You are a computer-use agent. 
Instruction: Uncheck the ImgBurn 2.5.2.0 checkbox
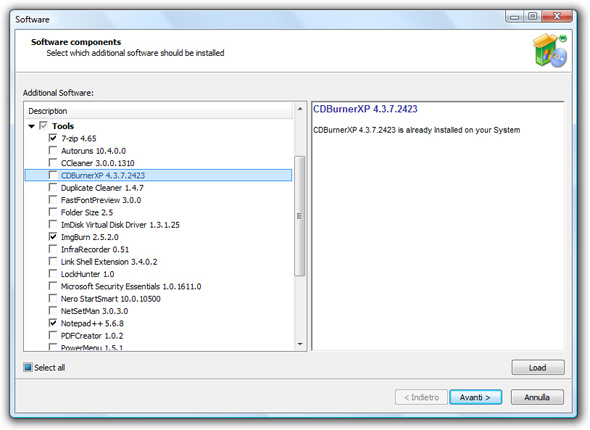(53, 237)
